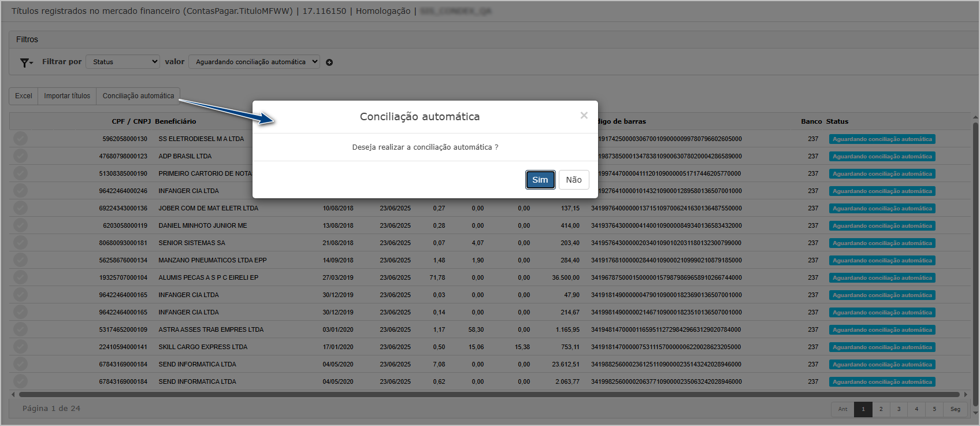
Task: Click CNPJ 51308385000190
Action: coord(123,173)
